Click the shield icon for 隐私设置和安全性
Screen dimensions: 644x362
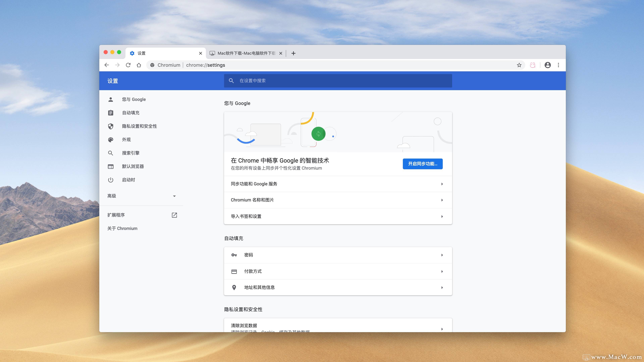(x=111, y=126)
